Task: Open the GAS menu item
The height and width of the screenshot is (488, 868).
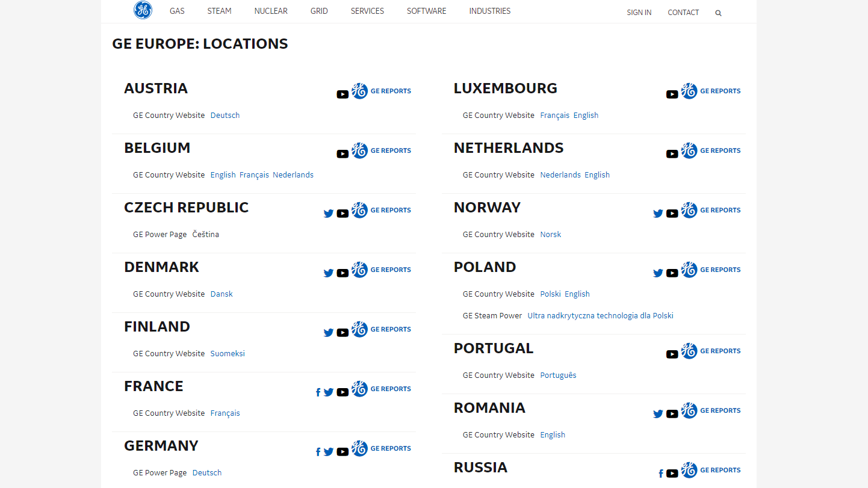Action: 177,11
